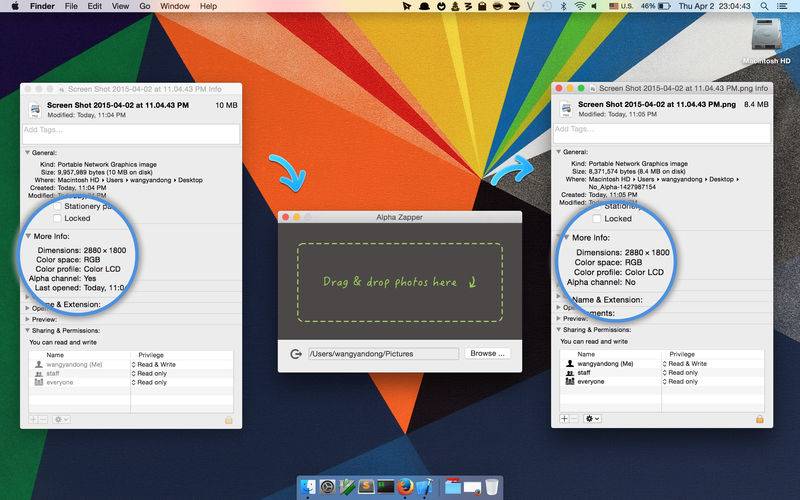Click the output folder arrow icon in Alpha Zapper
This screenshot has height=500, width=800.
(295, 353)
